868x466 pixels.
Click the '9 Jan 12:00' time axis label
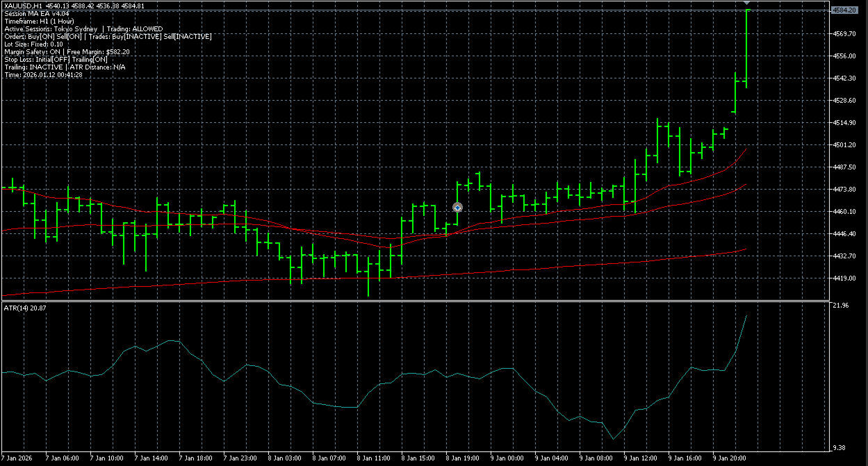(641, 458)
